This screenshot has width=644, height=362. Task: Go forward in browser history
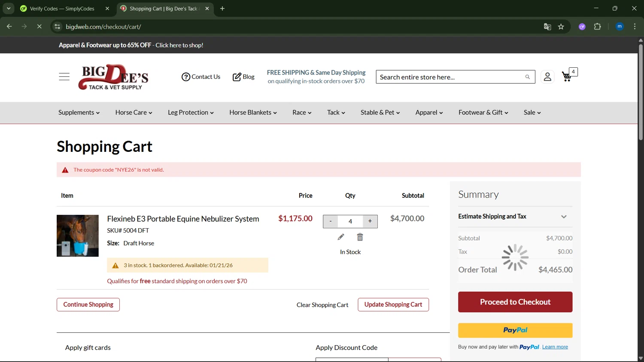tap(24, 27)
